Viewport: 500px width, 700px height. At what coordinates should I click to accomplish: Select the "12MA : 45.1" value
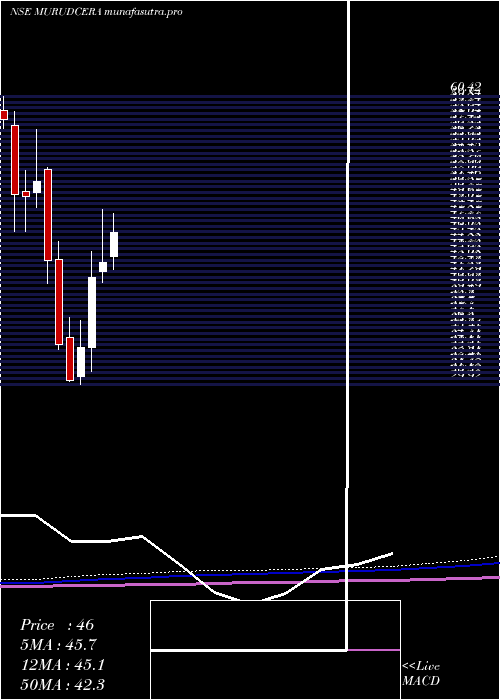coord(63,665)
